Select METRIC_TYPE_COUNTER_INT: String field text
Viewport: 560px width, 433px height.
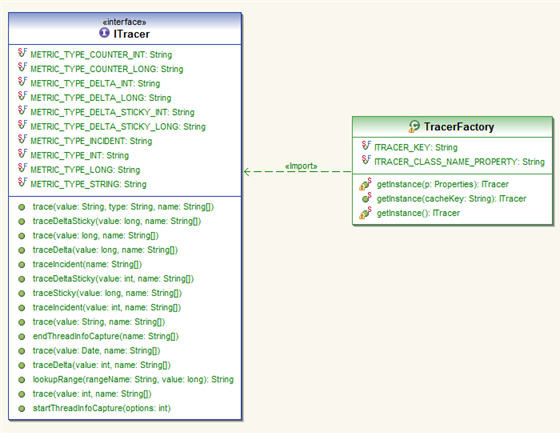coord(101,55)
